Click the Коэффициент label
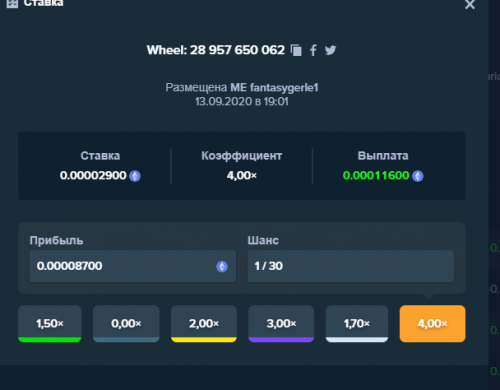Viewport: 500px width, 390px height. (242, 156)
